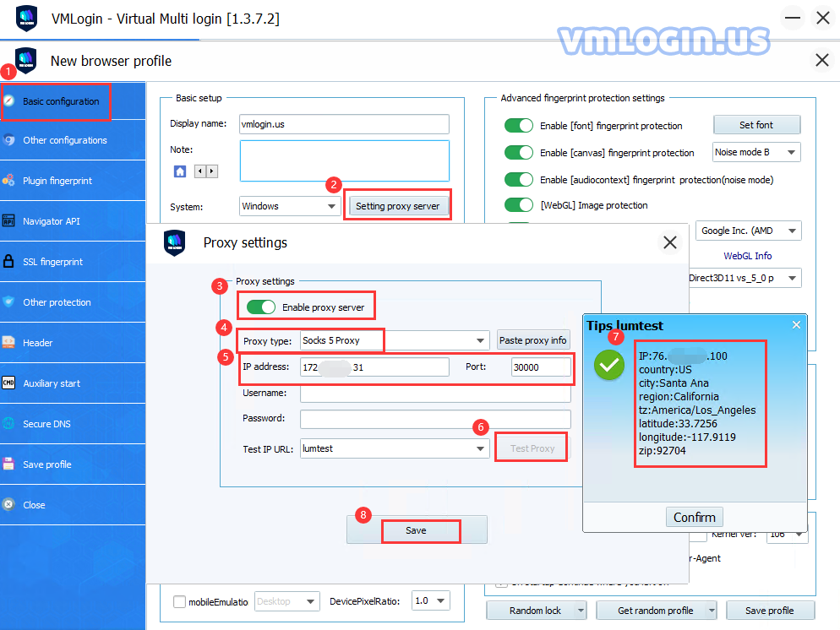This screenshot has width=840, height=630.
Task: Click Confirm in the Tips popup
Action: [695, 517]
